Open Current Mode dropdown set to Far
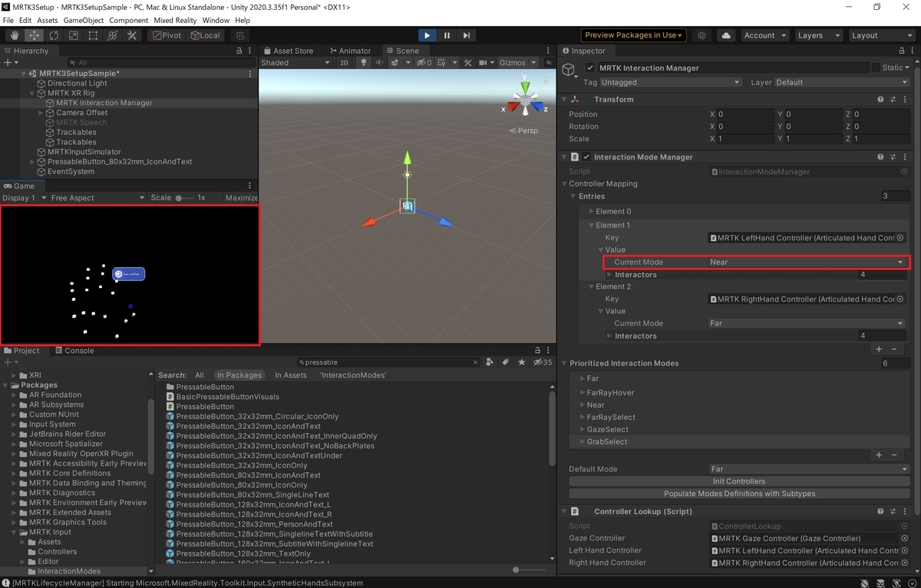The width and height of the screenshot is (921, 588). 807,323
